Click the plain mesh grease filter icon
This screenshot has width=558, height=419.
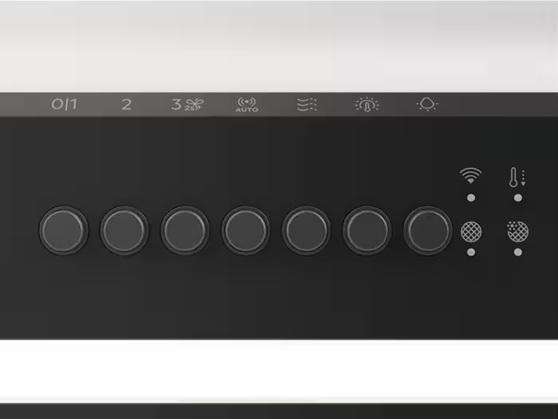471,231
